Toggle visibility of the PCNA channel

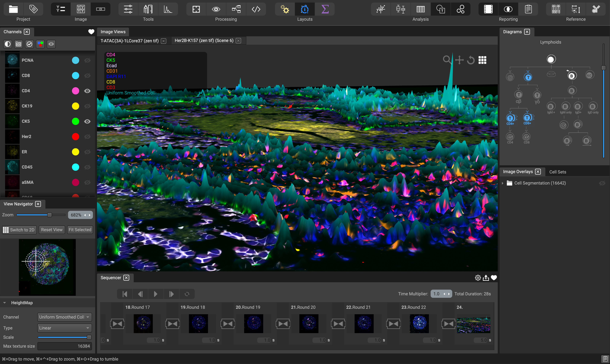click(x=87, y=60)
